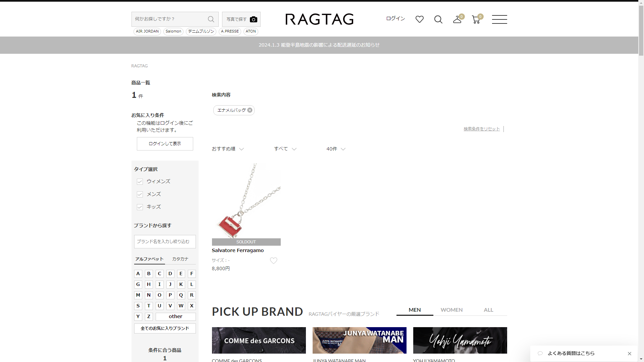Open the hamburger menu
The width and height of the screenshot is (644, 362).
click(499, 19)
